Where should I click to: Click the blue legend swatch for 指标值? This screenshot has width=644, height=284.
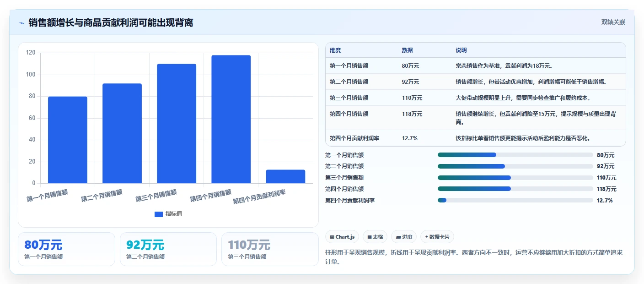pos(159,214)
